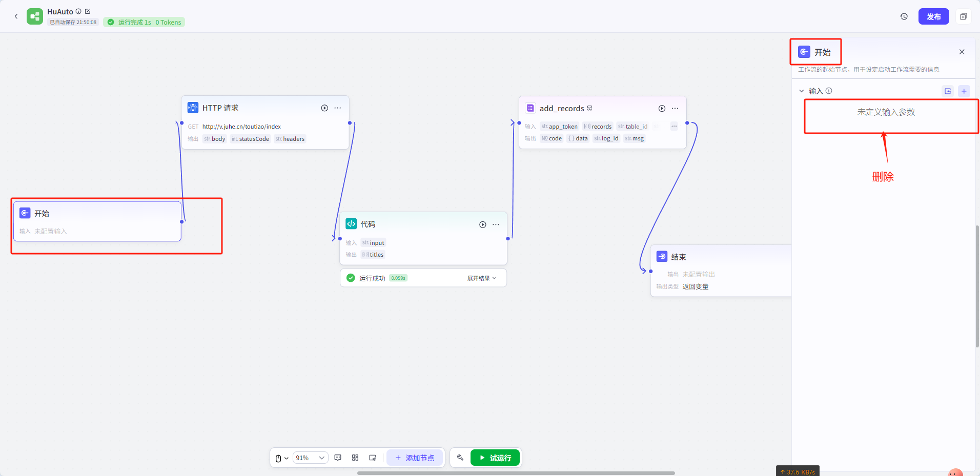Run the HTTP 请求 node individually
The image size is (980, 476).
coord(324,108)
